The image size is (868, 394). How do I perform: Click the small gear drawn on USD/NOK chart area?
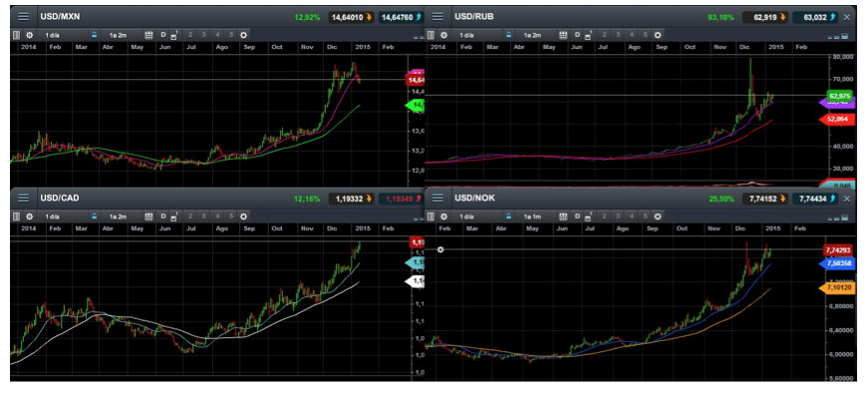coord(440,250)
